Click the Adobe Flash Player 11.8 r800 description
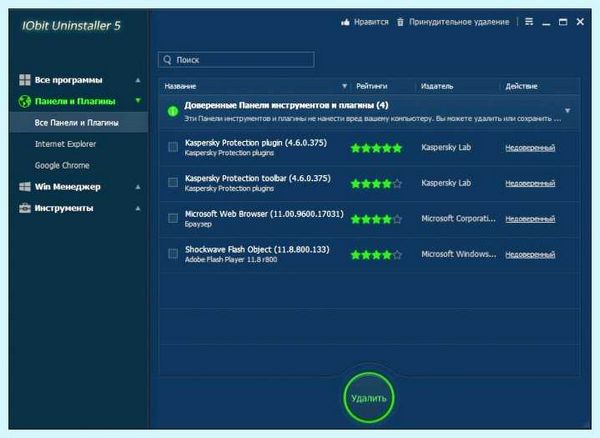This screenshot has width=600, height=438. pyautogui.click(x=231, y=260)
